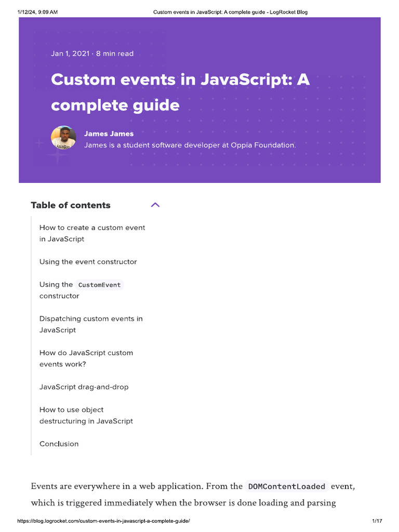Jump to "Using the event constructor" section

point(88,262)
